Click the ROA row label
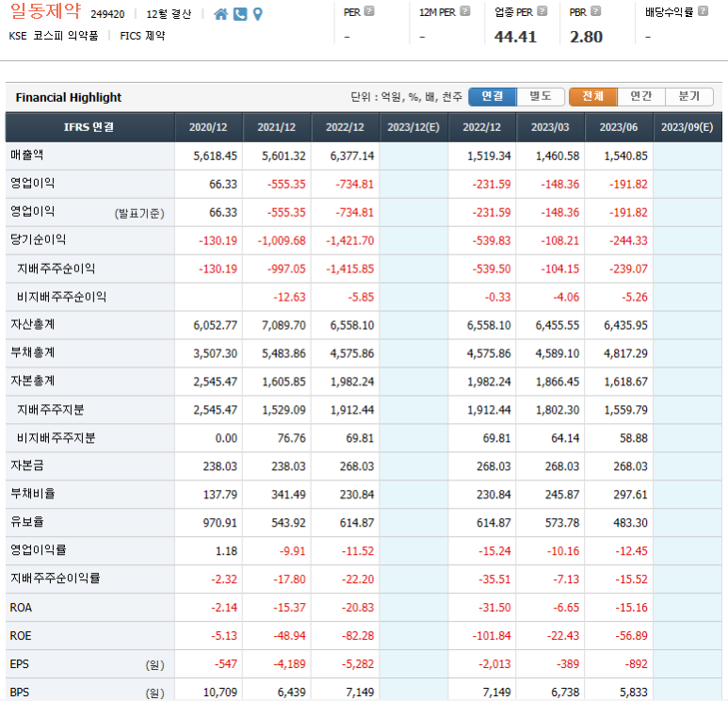Image resolution: width=728 pixels, height=701 pixels. click(x=21, y=608)
